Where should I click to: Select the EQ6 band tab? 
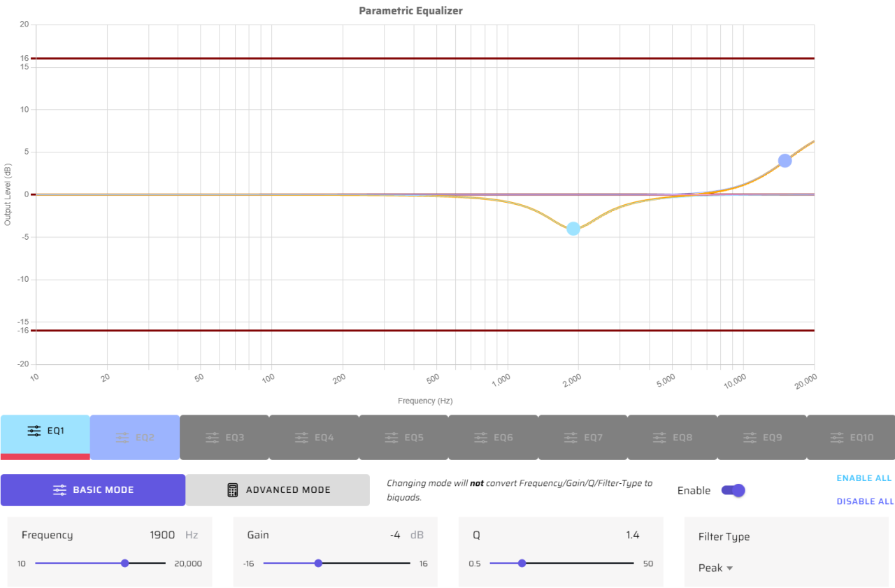[493, 438]
